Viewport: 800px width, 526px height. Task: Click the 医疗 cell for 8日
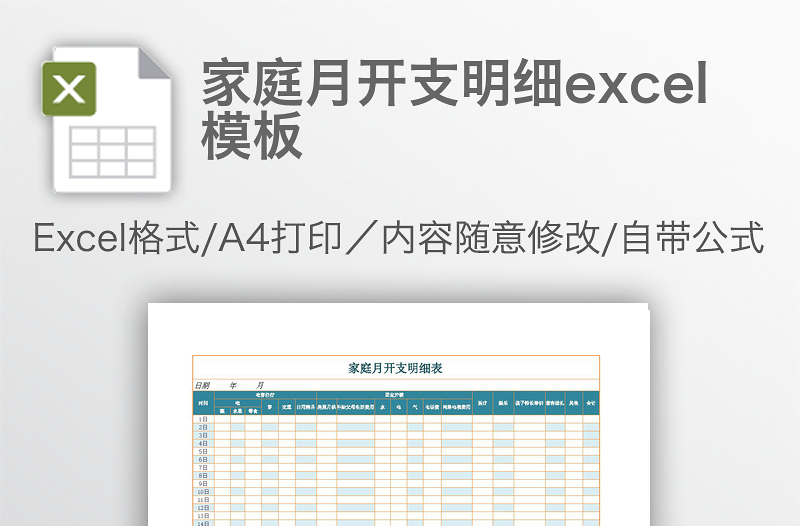click(x=482, y=476)
